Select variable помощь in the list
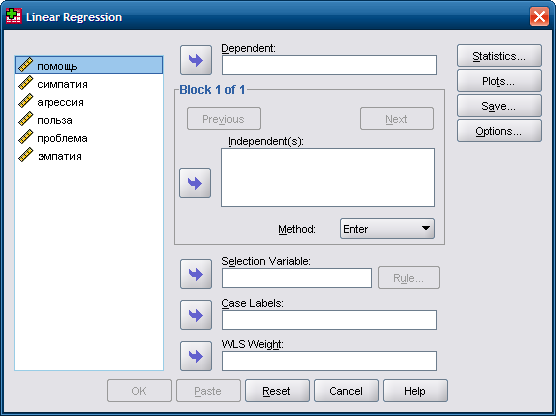Image resolution: width=556 pixels, height=416 pixels. pyautogui.click(x=89, y=65)
